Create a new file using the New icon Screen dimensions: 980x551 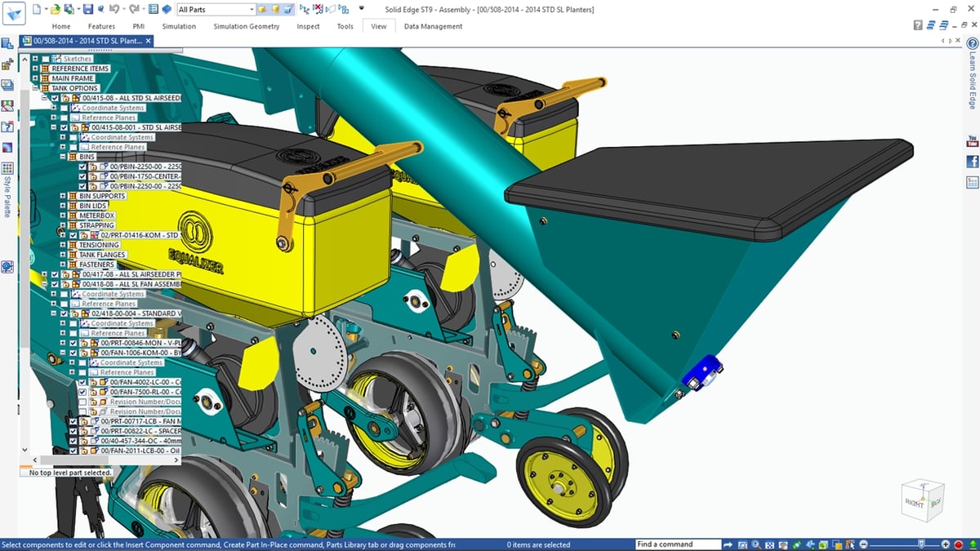click(37, 9)
